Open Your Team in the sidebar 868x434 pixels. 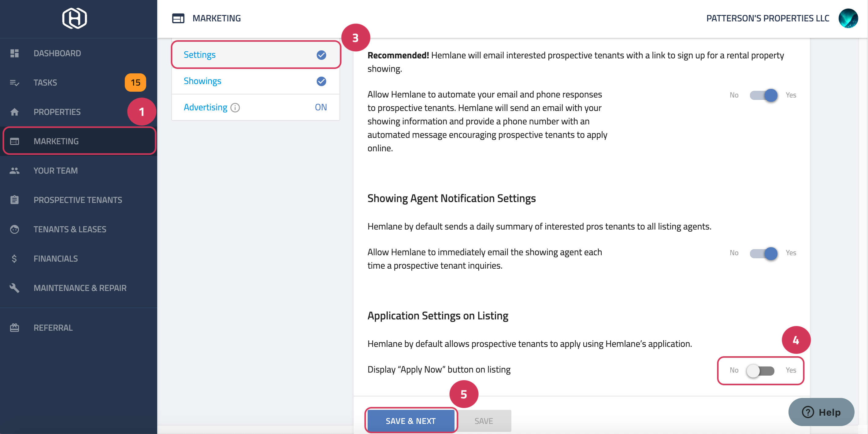tap(79, 171)
